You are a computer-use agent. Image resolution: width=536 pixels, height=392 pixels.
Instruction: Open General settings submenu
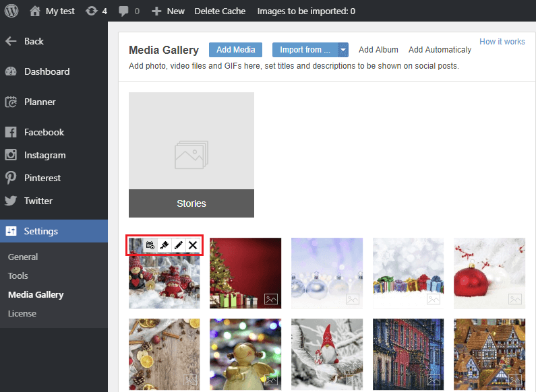(x=23, y=257)
